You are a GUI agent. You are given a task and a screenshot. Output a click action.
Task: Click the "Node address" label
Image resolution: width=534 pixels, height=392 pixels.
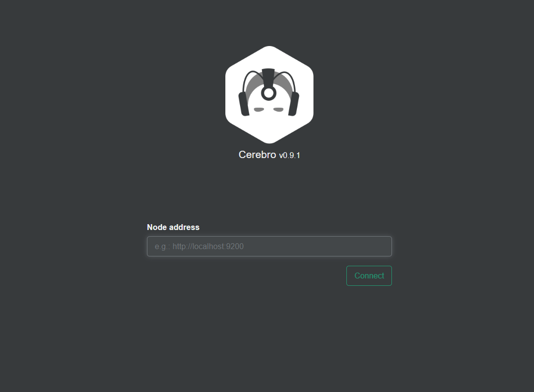tap(173, 227)
